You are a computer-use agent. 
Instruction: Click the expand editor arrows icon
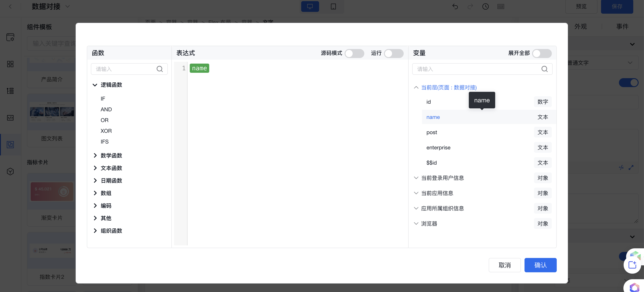[631, 167]
